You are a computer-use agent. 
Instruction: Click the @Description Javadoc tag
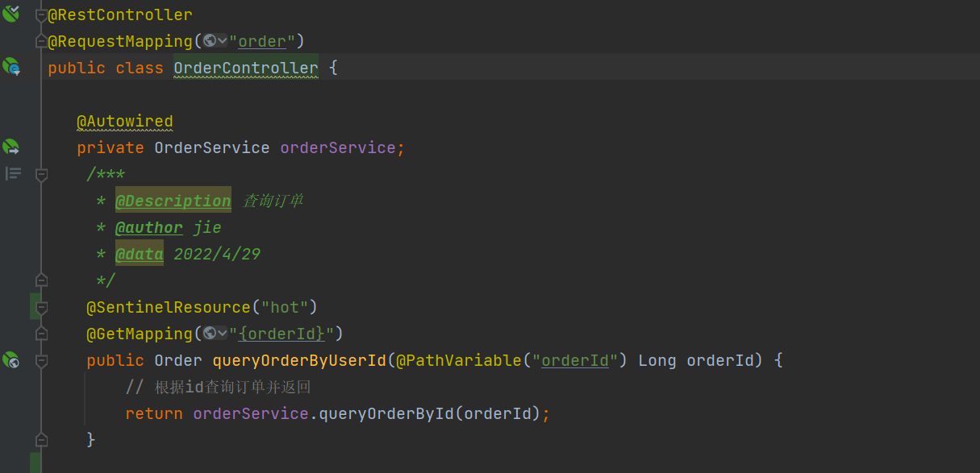(173, 201)
